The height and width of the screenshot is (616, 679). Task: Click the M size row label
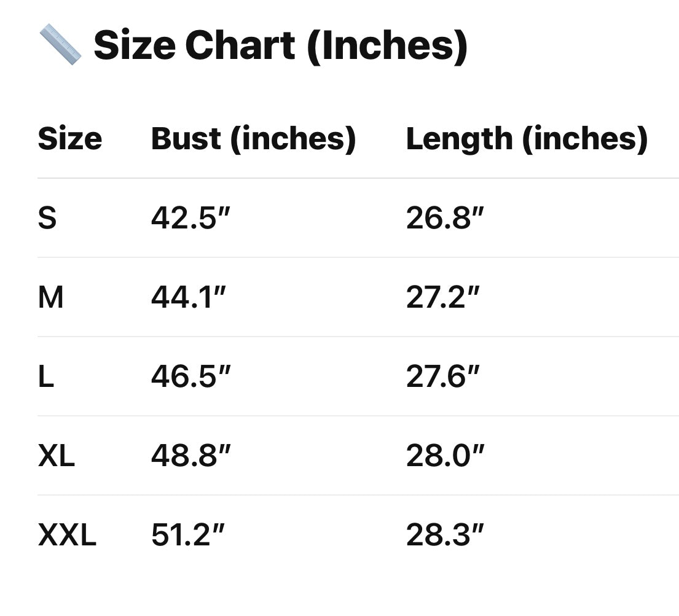pos(51,298)
